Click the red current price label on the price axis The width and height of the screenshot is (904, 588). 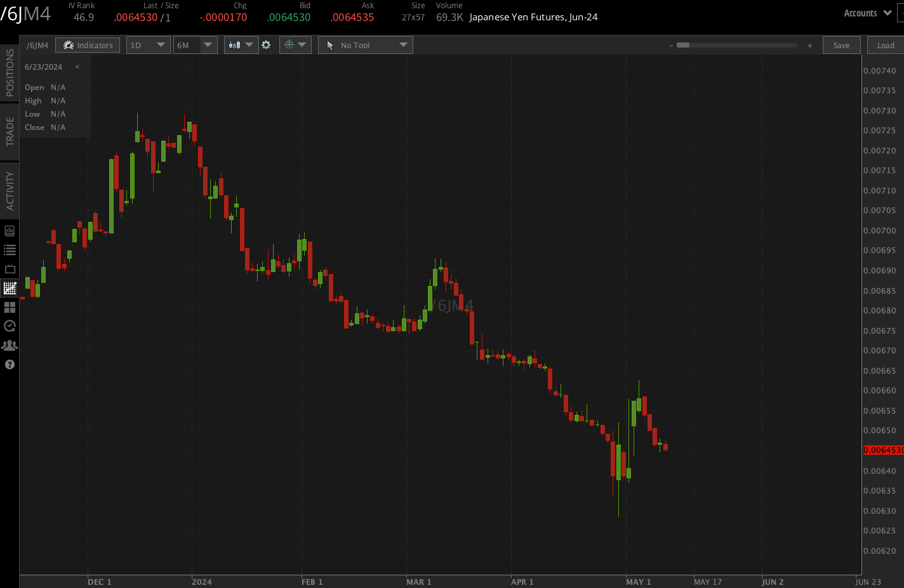(x=883, y=450)
